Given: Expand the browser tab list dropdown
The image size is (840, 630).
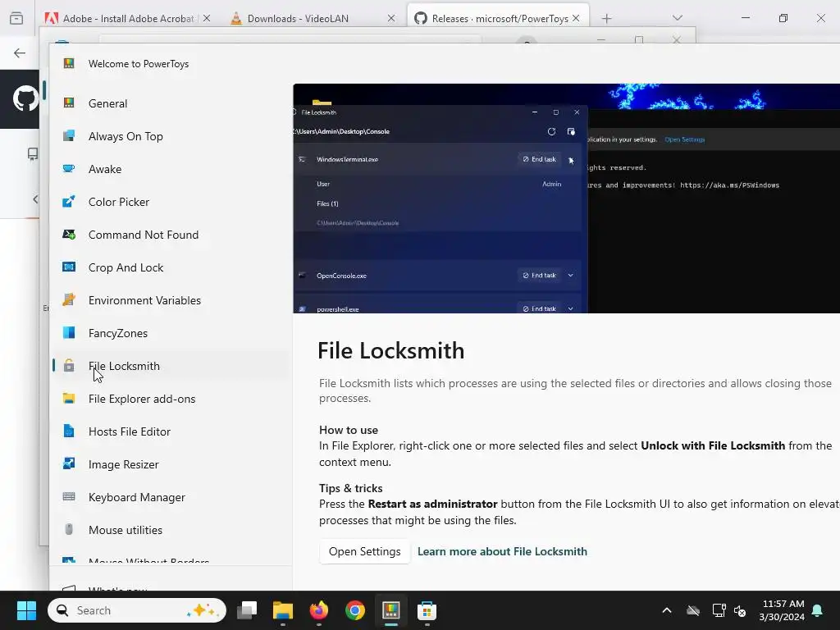Looking at the screenshot, I should click(677, 18).
